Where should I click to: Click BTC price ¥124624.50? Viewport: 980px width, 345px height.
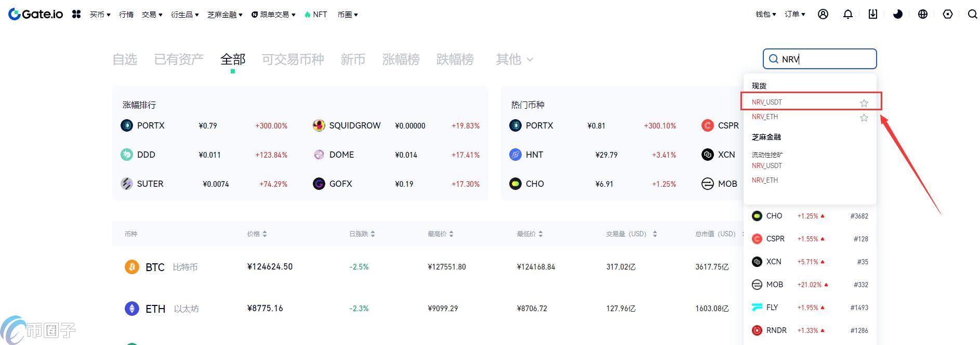[x=270, y=267]
